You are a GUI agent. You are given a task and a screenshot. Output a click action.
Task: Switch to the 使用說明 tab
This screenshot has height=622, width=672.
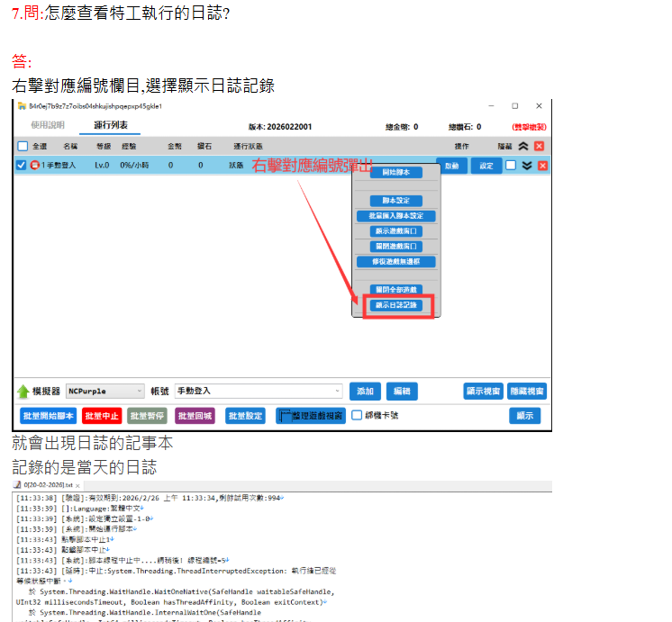pos(48,125)
